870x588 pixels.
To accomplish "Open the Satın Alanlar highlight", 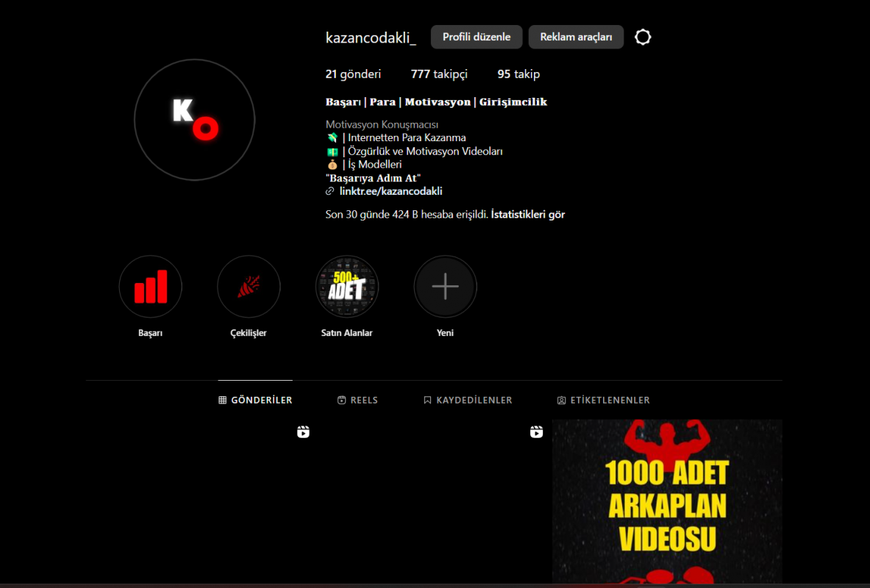I will click(347, 287).
